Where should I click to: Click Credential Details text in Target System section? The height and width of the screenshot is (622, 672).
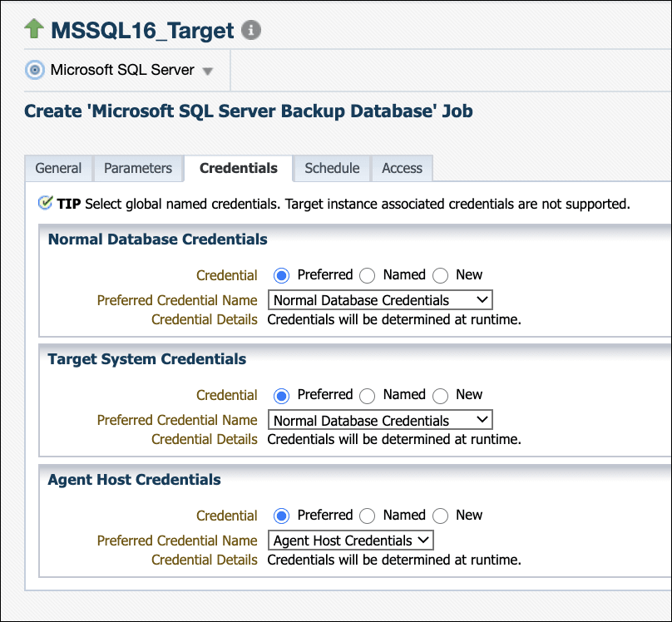click(394, 440)
